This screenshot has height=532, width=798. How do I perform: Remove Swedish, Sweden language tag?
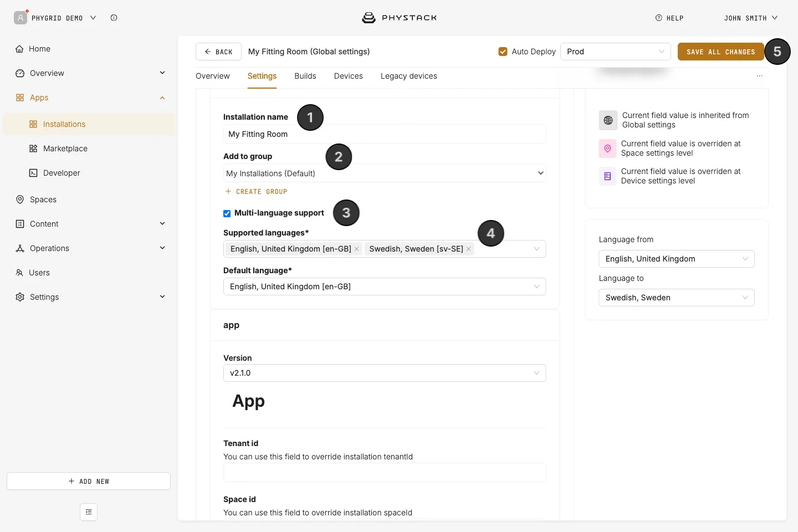(469, 249)
